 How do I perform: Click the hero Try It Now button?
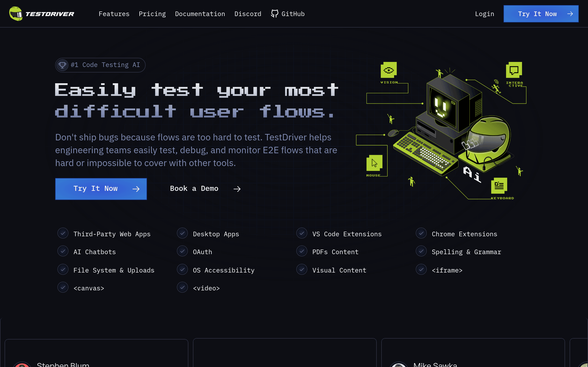(x=101, y=189)
